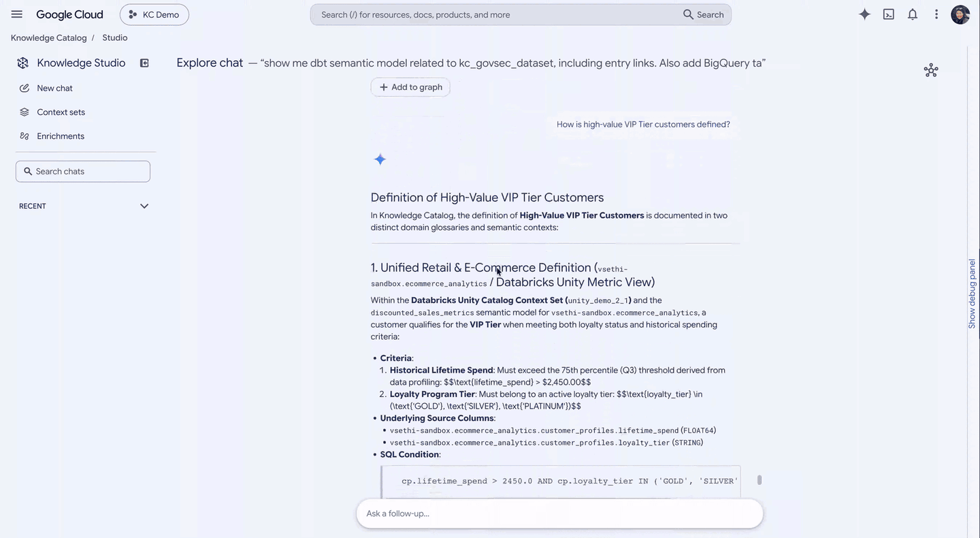Screen dimensions: 980x538
Task: Open Context sets
Action: (x=61, y=112)
